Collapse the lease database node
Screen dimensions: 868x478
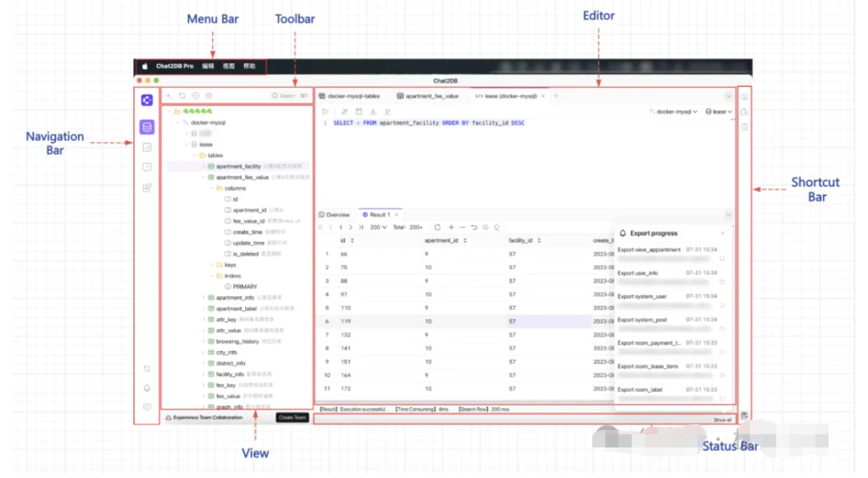point(186,145)
